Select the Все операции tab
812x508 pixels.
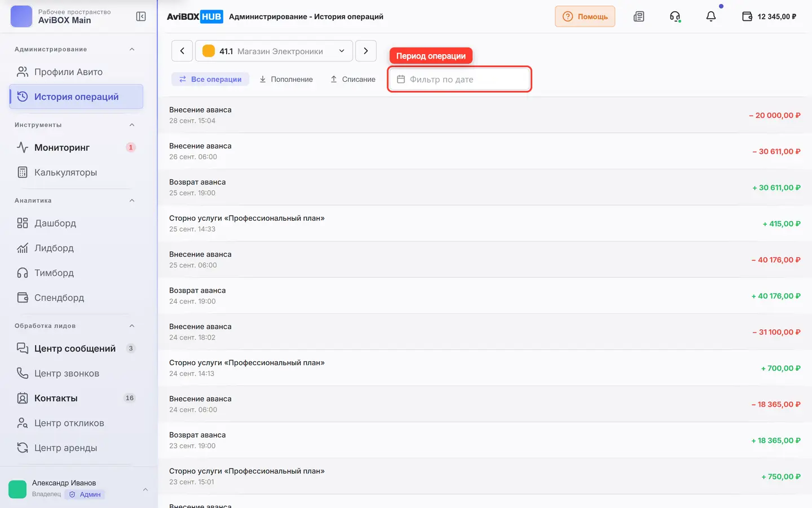click(210, 80)
